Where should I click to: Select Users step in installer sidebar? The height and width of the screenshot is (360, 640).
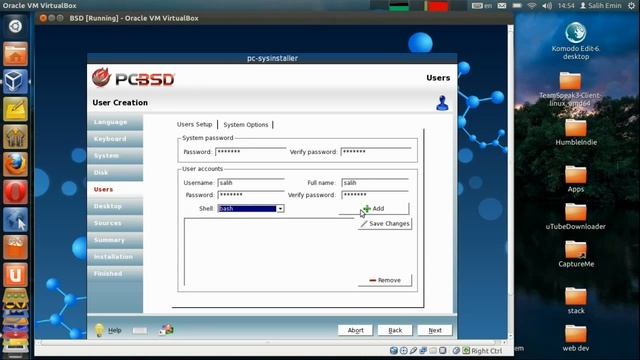pyautogui.click(x=115, y=189)
